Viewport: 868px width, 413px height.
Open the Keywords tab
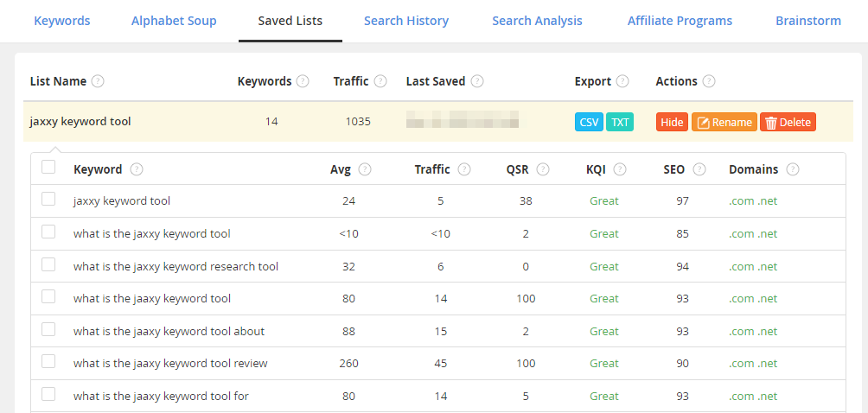point(62,21)
